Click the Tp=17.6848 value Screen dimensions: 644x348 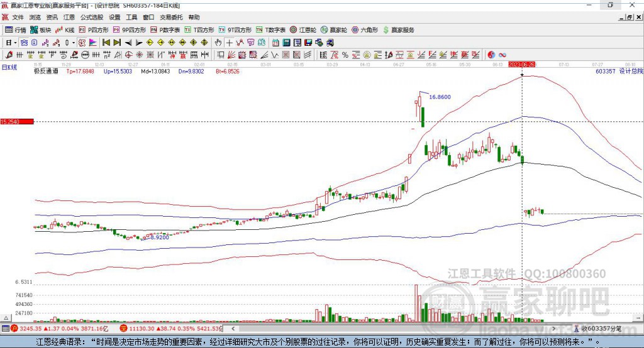(x=80, y=72)
